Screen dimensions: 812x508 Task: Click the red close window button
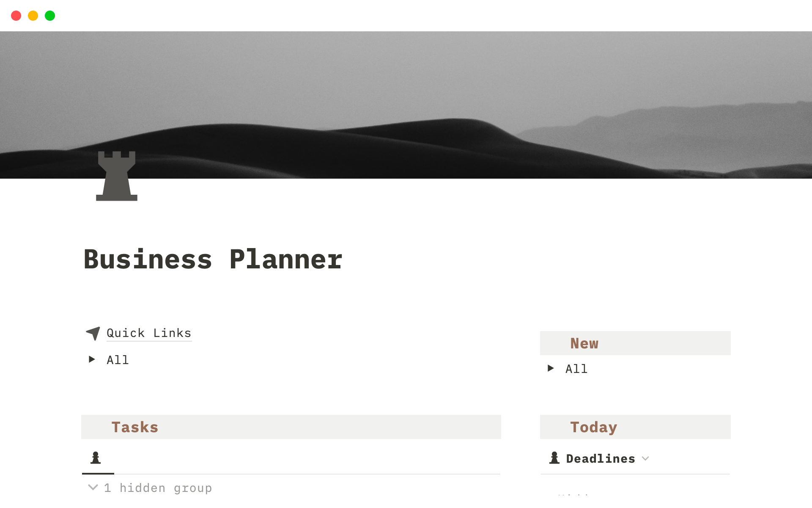(16, 16)
